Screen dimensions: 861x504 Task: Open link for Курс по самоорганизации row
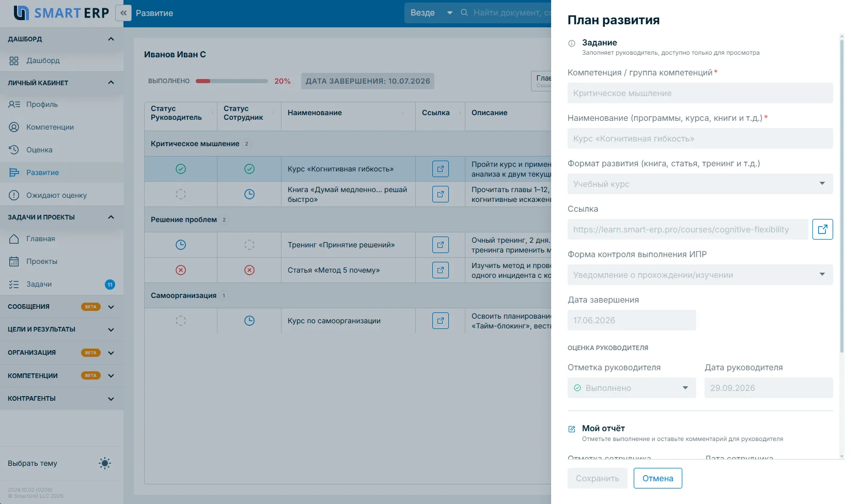coord(441,321)
